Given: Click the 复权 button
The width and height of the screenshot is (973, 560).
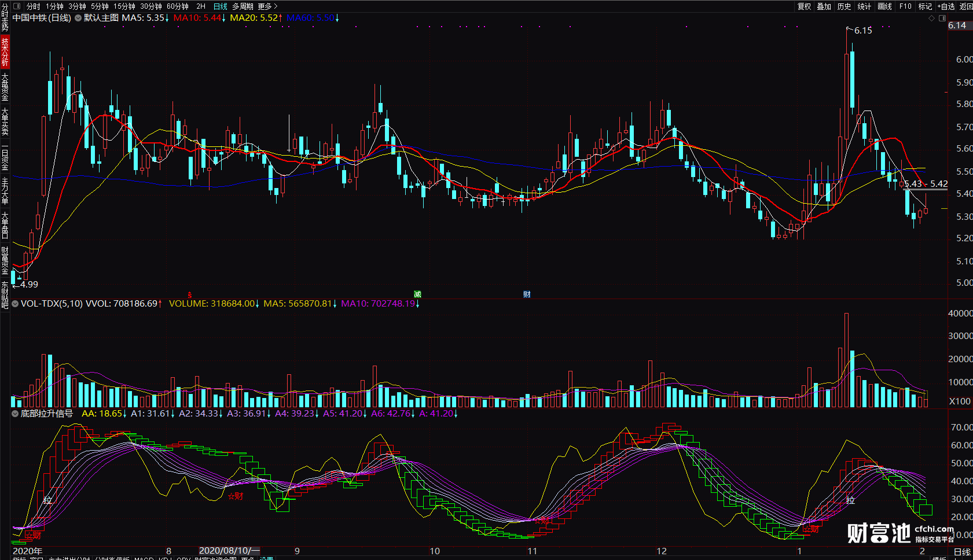Looking at the screenshot, I should pos(804,6).
